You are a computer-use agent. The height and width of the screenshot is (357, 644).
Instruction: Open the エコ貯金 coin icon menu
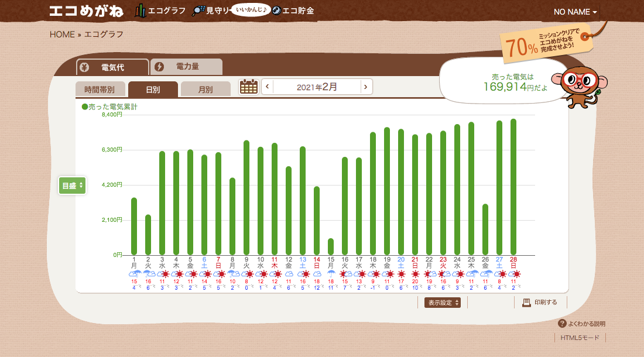click(277, 11)
